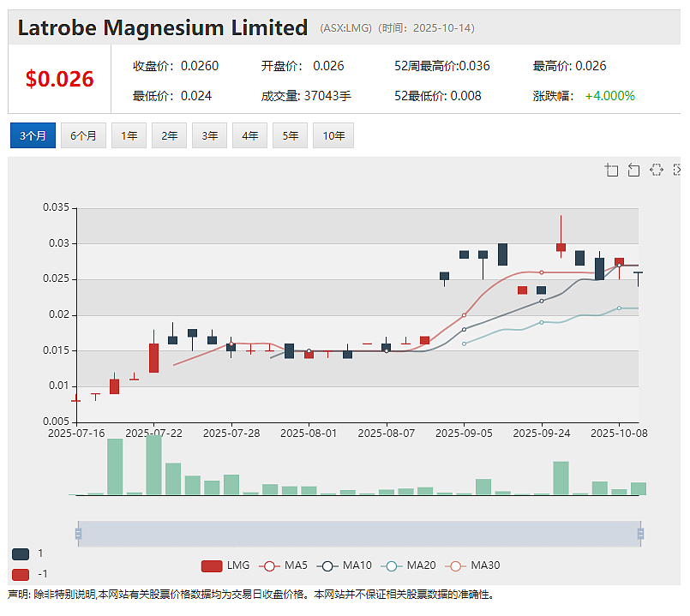Toggle the MA30 line legend
Image resolution: width=690 pixels, height=616 pixels.
(472, 565)
